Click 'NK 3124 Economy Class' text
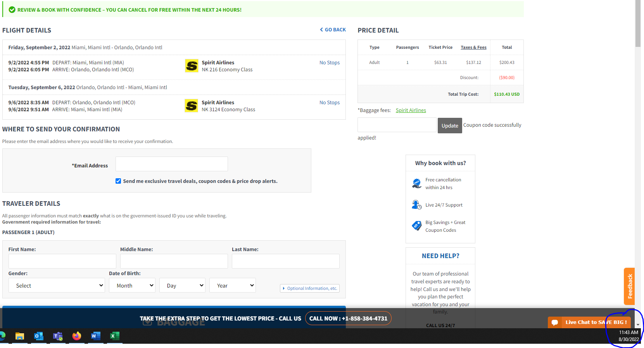This screenshot has width=644, height=348. [x=228, y=110]
